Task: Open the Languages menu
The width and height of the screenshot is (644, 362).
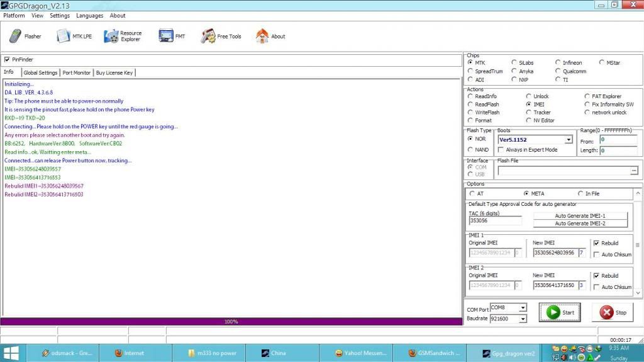Action: click(89, 16)
